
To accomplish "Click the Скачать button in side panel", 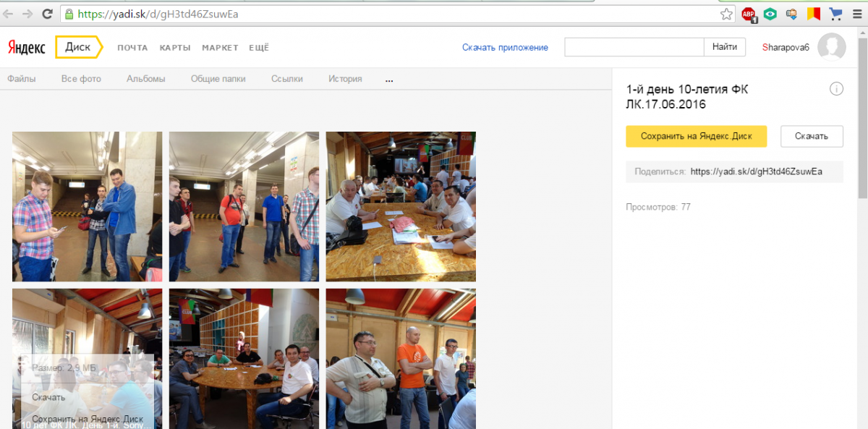I will click(x=812, y=136).
